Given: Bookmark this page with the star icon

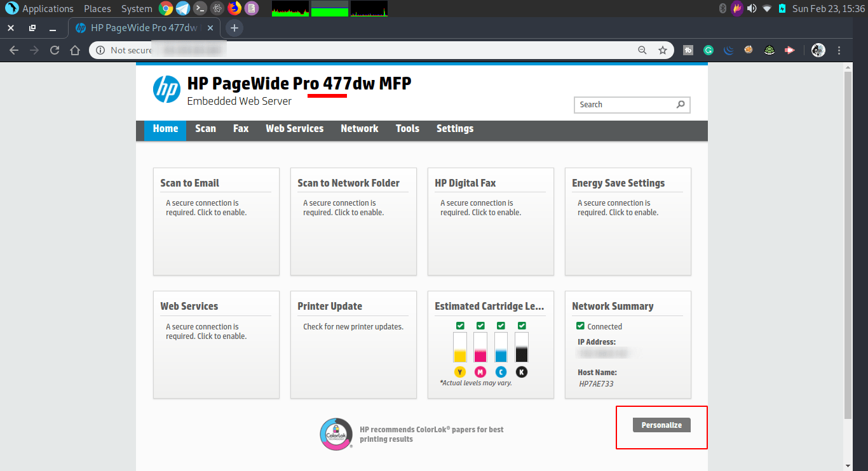Looking at the screenshot, I should click(663, 50).
